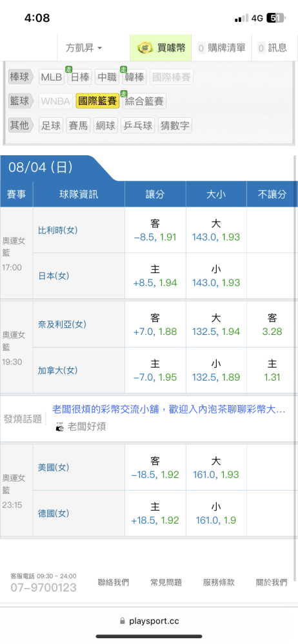Pick under 161.0, 1.9
This screenshot has height=644, width=298.
(x=216, y=513)
